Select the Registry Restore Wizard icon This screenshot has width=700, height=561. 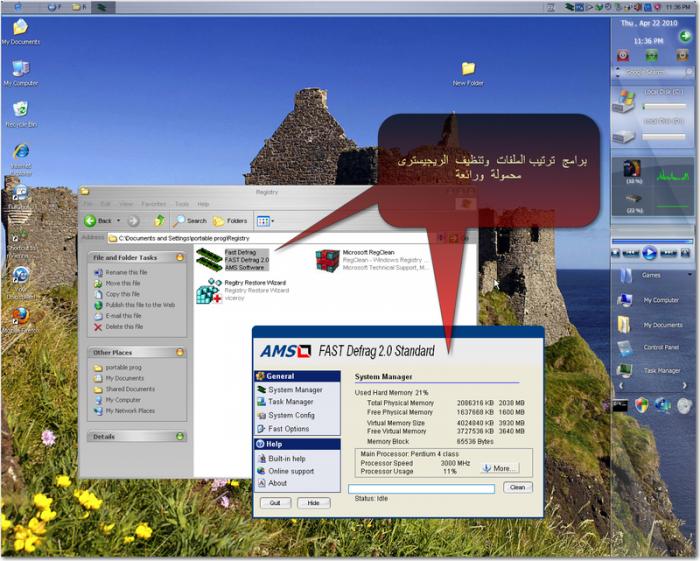(208, 290)
